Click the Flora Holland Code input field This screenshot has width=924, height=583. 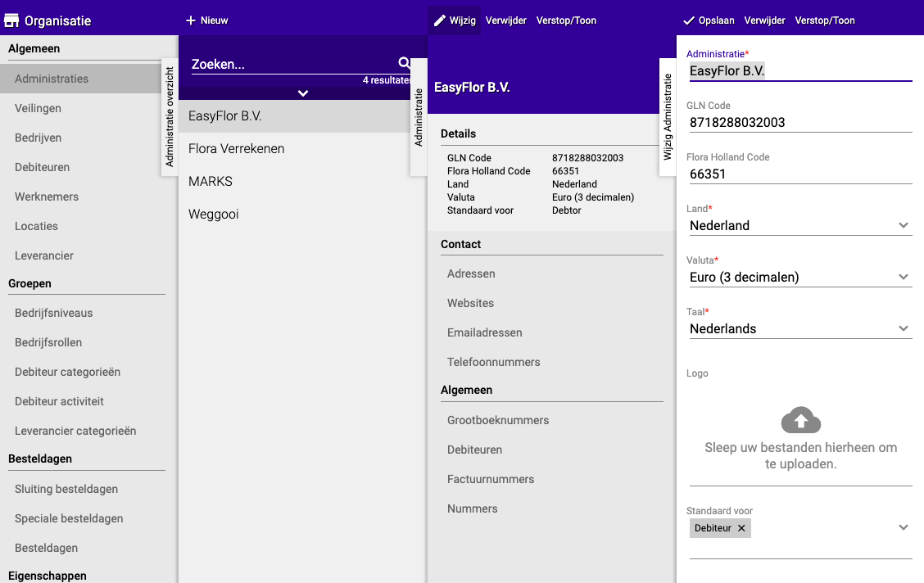coord(801,174)
